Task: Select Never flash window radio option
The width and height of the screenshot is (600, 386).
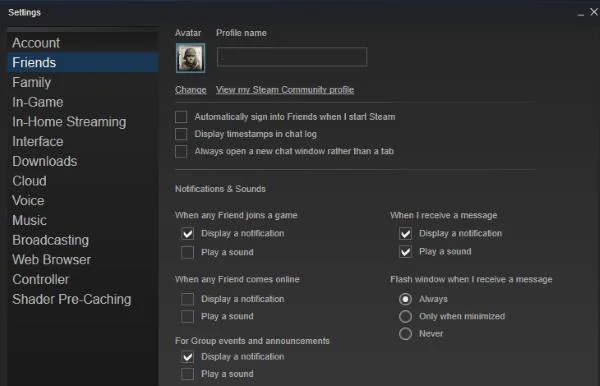Action: click(405, 334)
